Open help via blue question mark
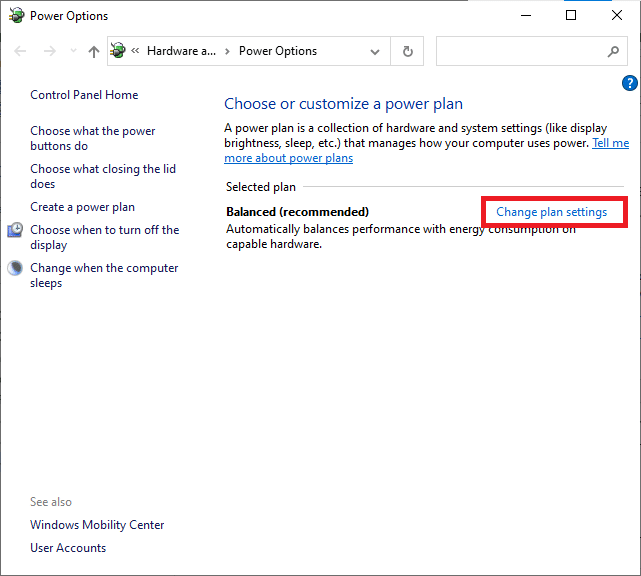641x576 pixels. (630, 83)
